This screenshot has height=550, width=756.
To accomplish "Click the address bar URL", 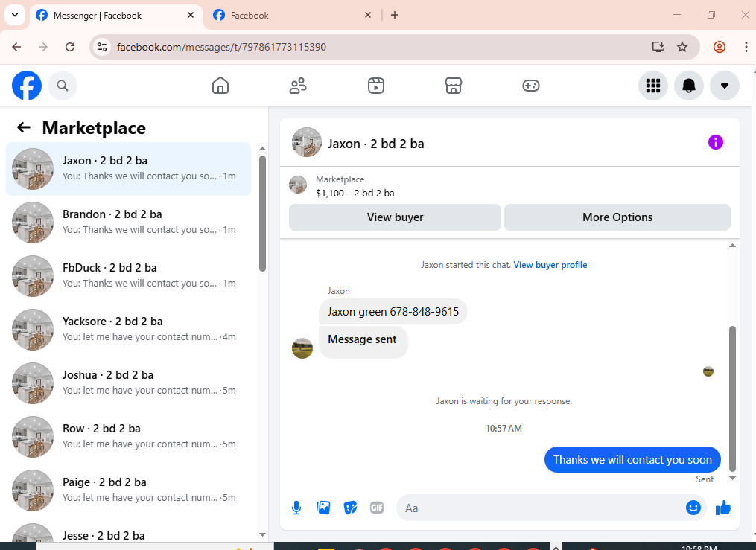I will click(x=221, y=47).
